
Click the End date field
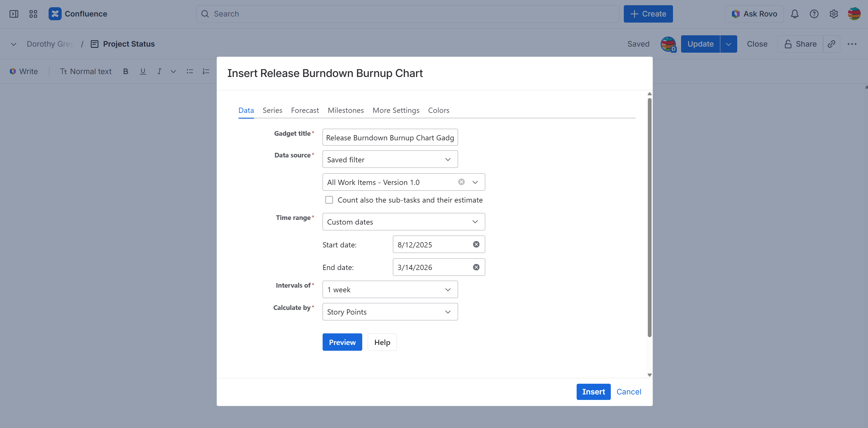pyautogui.click(x=439, y=267)
